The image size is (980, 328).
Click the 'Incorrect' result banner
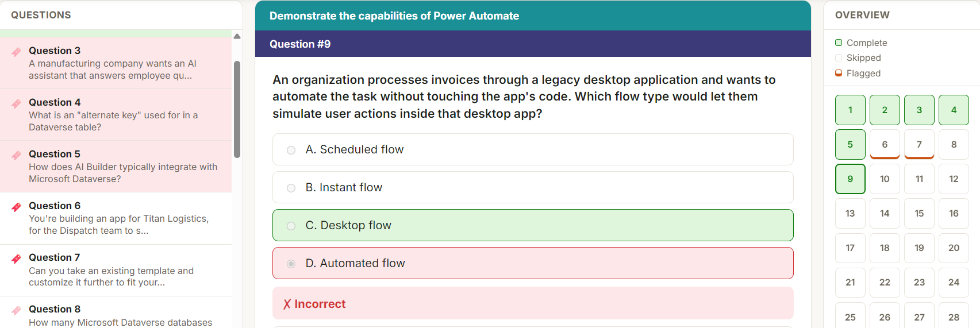click(533, 303)
